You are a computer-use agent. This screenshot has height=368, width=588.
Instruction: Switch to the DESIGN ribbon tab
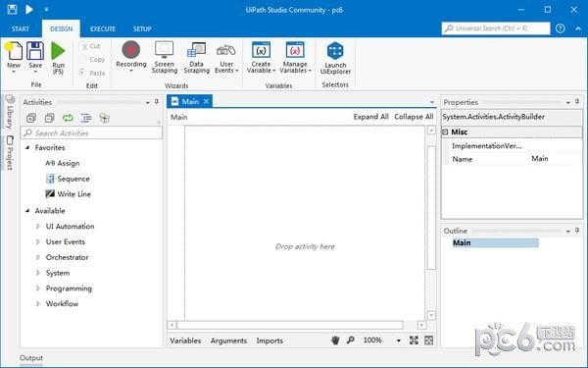(61, 28)
